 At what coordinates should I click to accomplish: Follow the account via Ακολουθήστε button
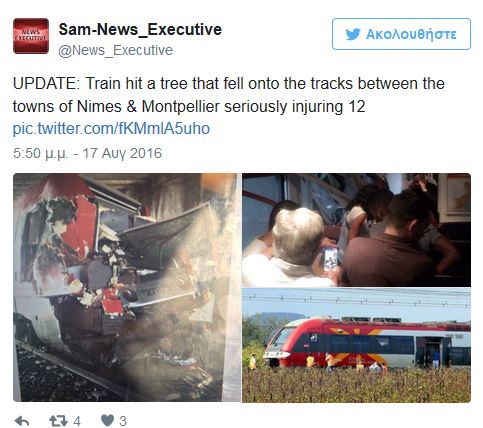(401, 34)
